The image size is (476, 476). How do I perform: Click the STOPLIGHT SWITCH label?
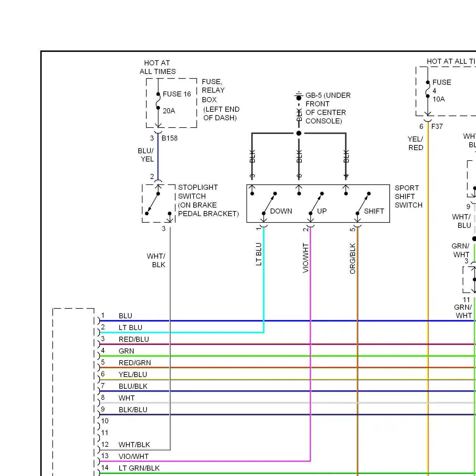[198, 192]
